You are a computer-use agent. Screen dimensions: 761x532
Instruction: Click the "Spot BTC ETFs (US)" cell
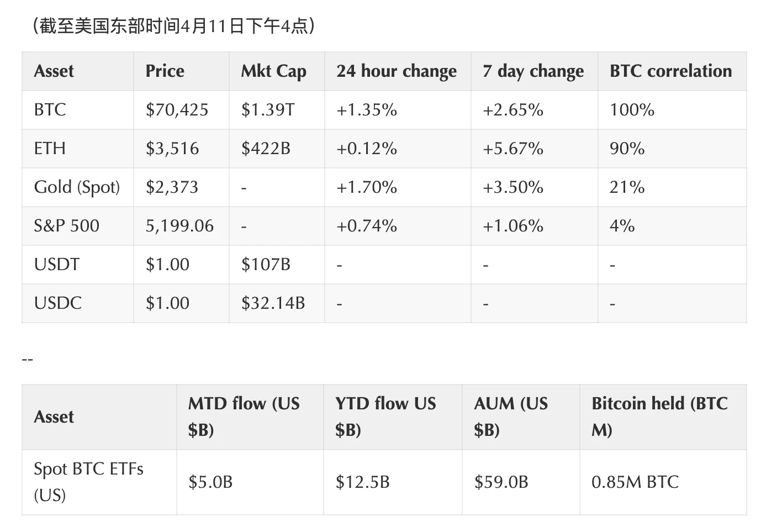(88, 482)
